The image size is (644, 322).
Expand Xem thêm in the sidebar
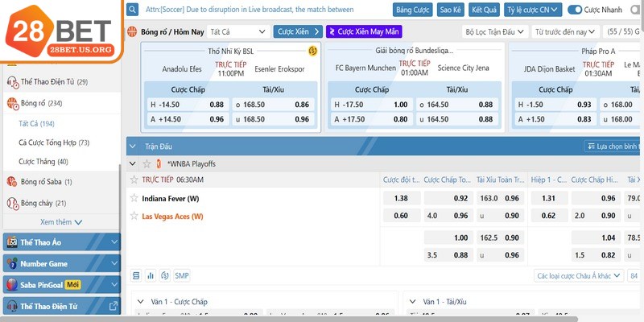[x=61, y=222]
